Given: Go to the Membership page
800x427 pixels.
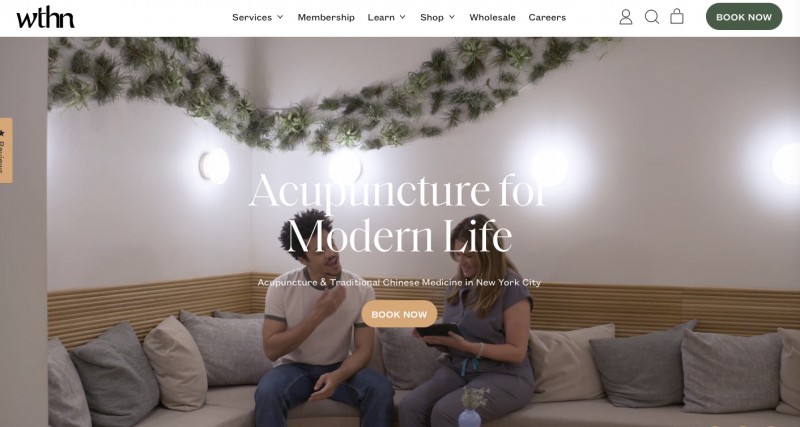Looking at the screenshot, I should pos(326,17).
